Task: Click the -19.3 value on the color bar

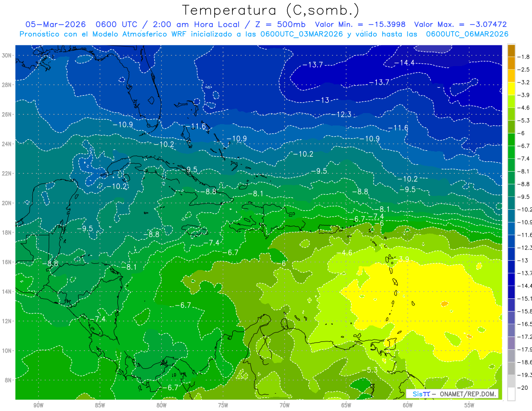Action: pyautogui.click(x=524, y=375)
